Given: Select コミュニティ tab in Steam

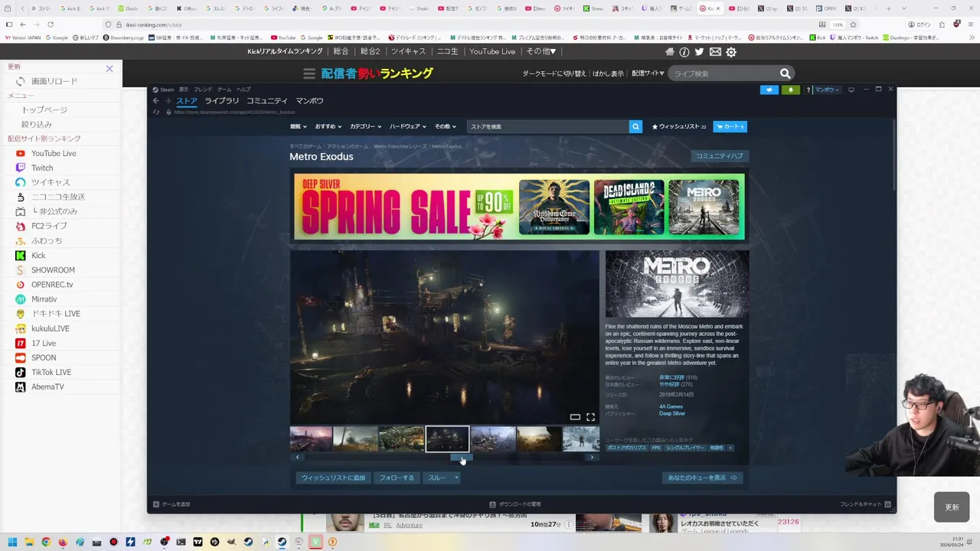Looking at the screenshot, I should point(267,101).
